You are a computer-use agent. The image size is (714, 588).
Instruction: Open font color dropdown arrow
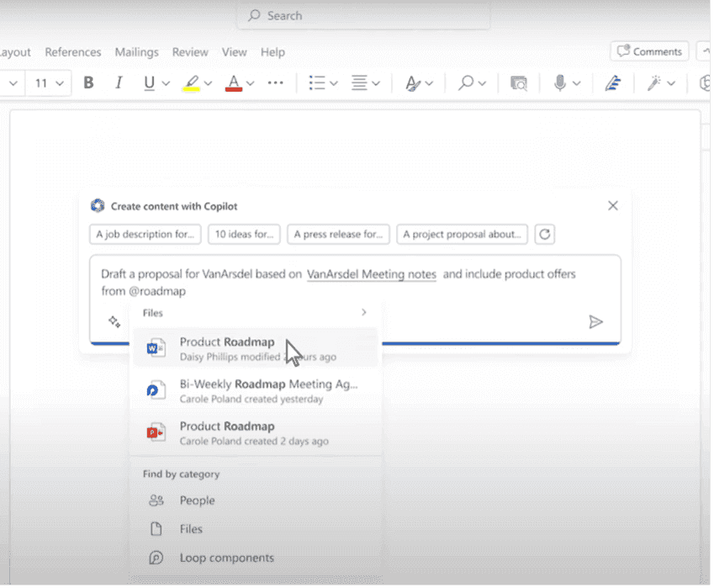coord(250,83)
